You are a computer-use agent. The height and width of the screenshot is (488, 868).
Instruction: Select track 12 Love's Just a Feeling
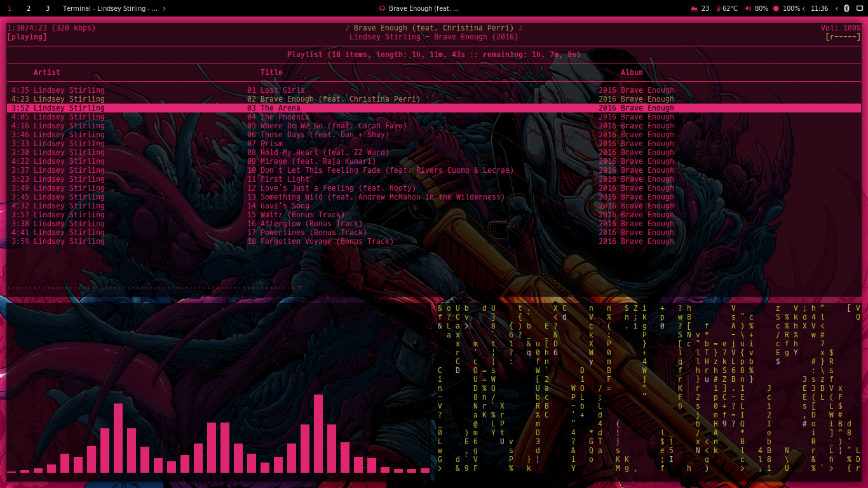click(x=434, y=188)
